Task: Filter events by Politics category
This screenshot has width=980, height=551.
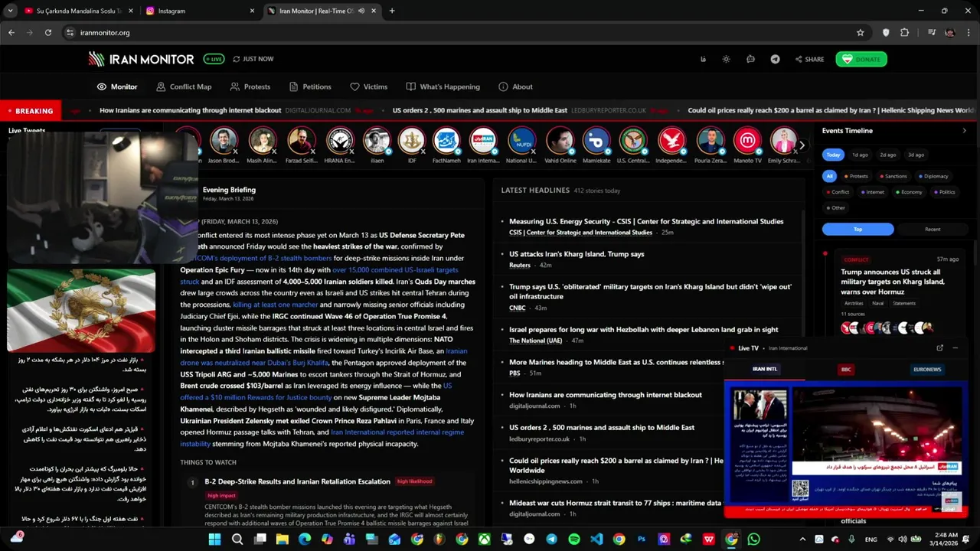Action: click(x=944, y=192)
